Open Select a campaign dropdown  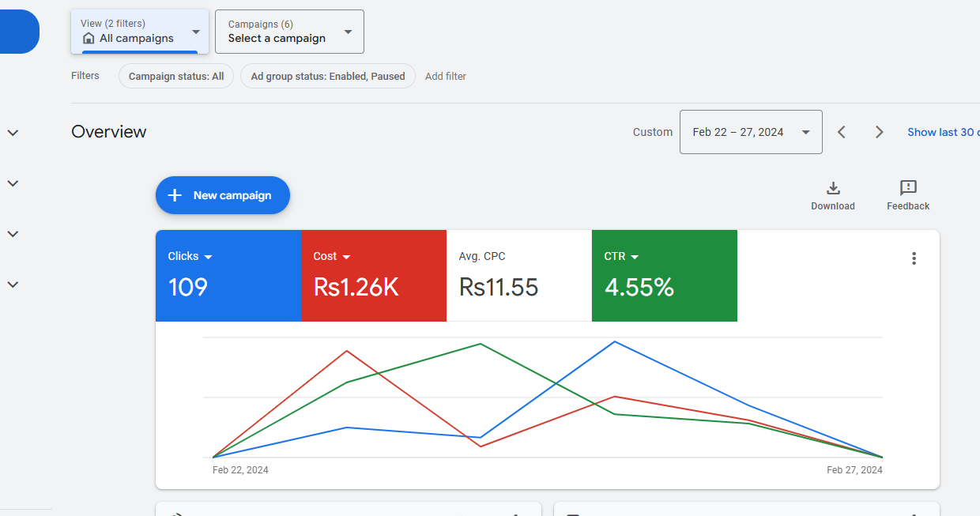(289, 32)
